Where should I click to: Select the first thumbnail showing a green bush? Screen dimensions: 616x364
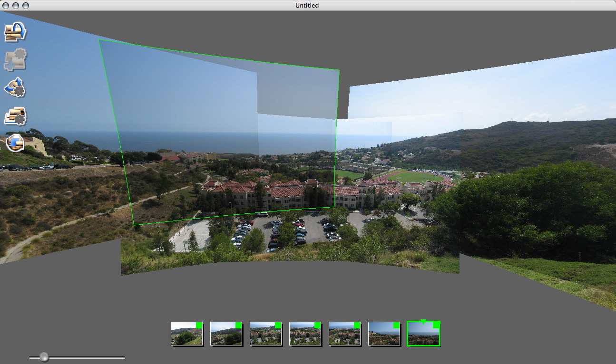[x=187, y=334]
